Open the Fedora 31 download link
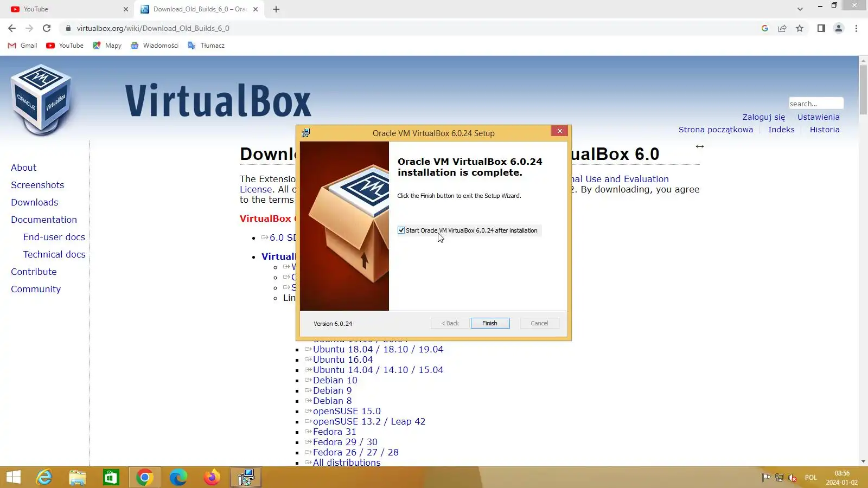The height and width of the screenshot is (488, 868). pos(335,432)
